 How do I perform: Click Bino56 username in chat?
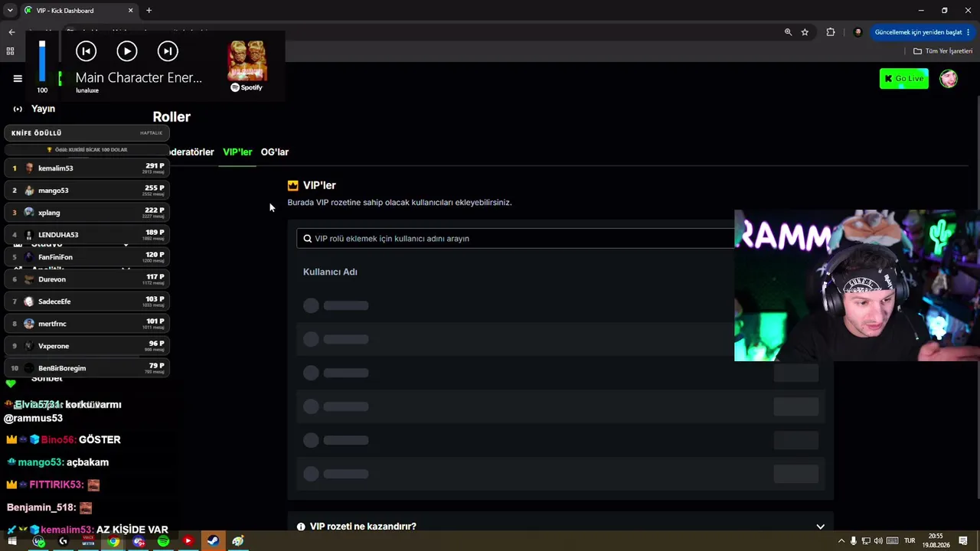tap(57, 440)
